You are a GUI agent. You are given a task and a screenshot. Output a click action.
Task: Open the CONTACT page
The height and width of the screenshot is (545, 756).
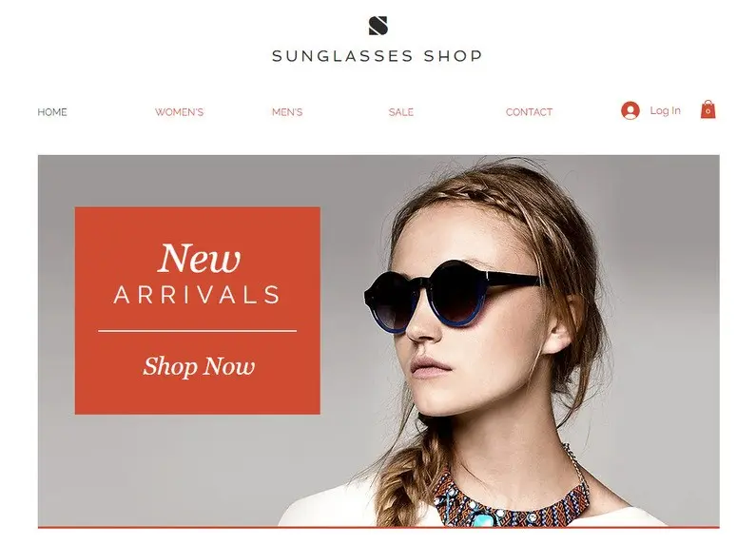click(529, 112)
